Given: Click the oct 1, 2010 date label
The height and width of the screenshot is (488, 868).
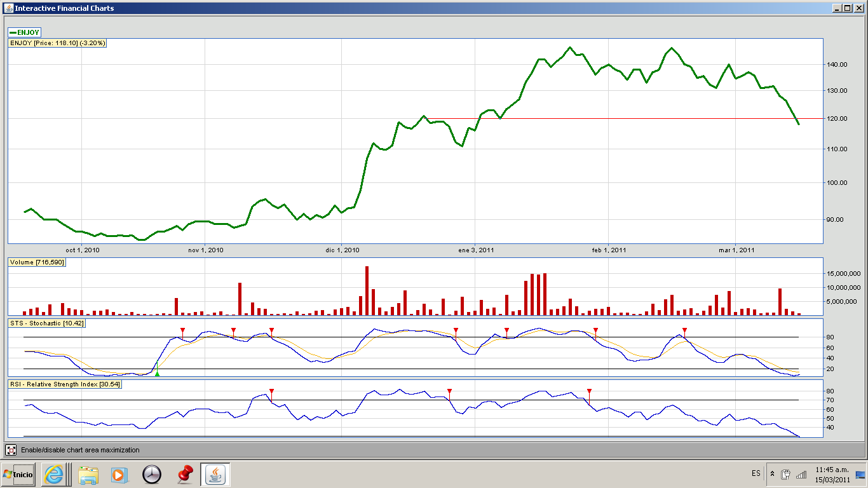Looking at the screenshot, I should 83,250.
